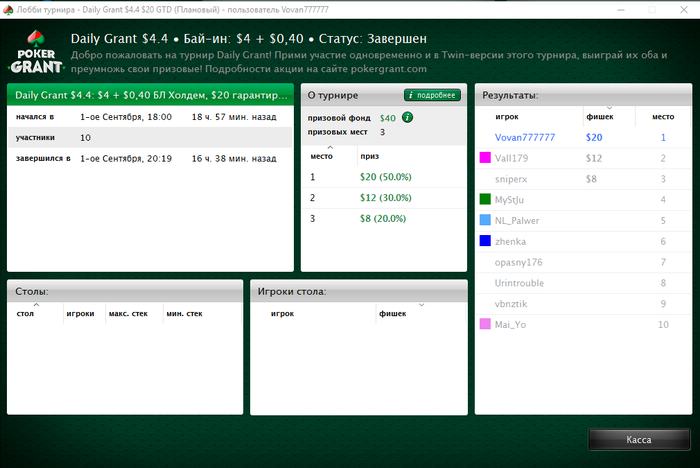Click the игроки column header
The image size is (700, 468).
[80, 313]
